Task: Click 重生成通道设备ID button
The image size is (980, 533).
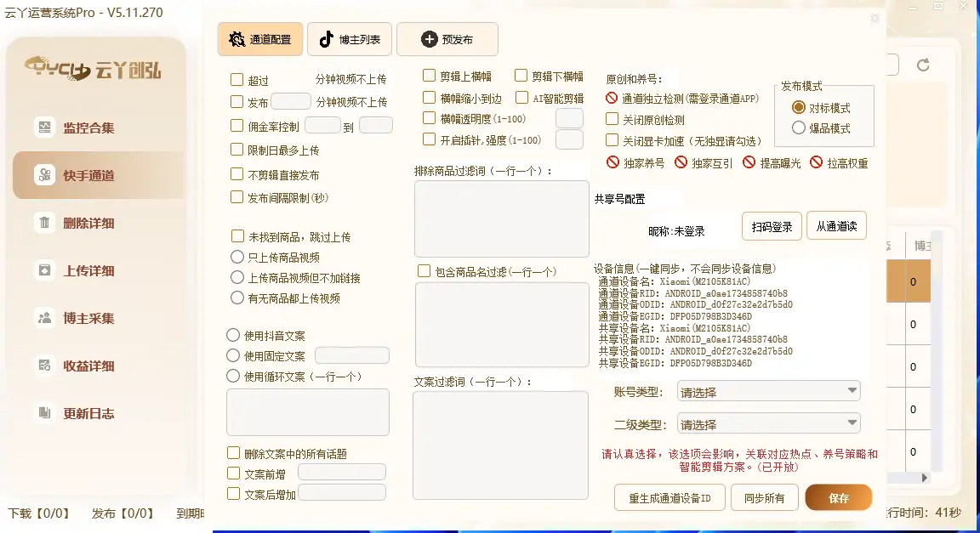Action: [669, 498]
